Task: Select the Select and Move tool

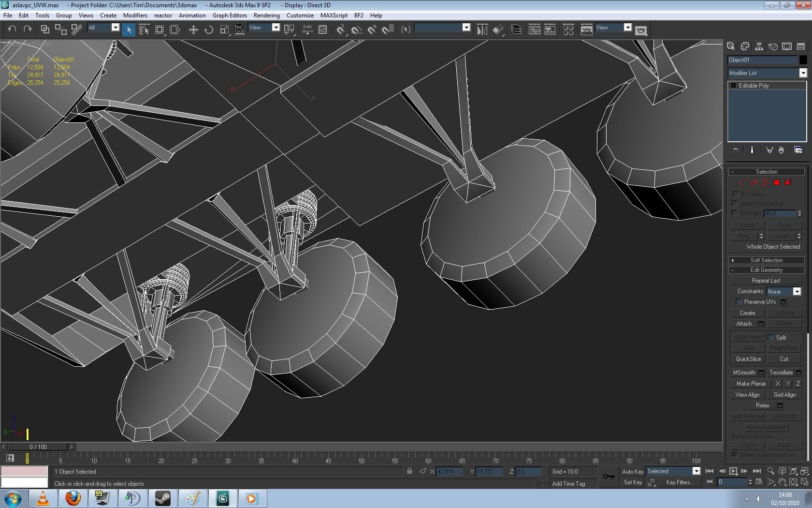Action: (193, 30)
